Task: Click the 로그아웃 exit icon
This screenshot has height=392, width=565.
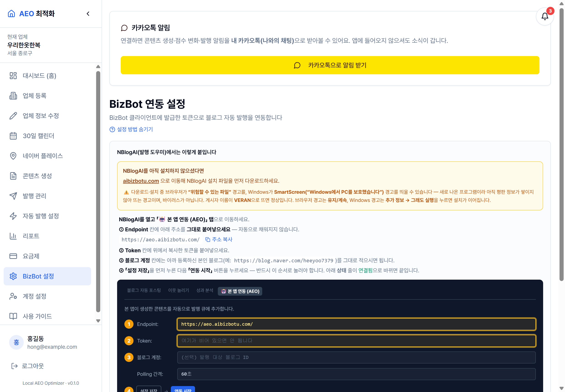Action: [15, 366]
